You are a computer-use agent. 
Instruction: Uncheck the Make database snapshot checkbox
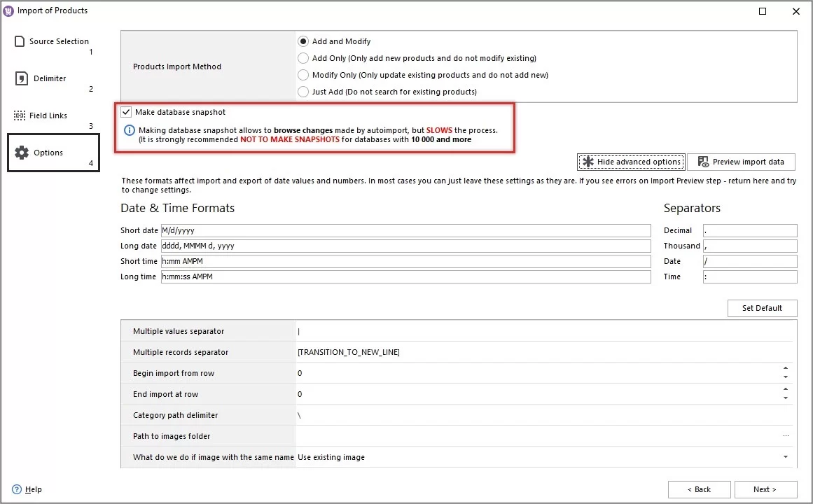(126, 112)
